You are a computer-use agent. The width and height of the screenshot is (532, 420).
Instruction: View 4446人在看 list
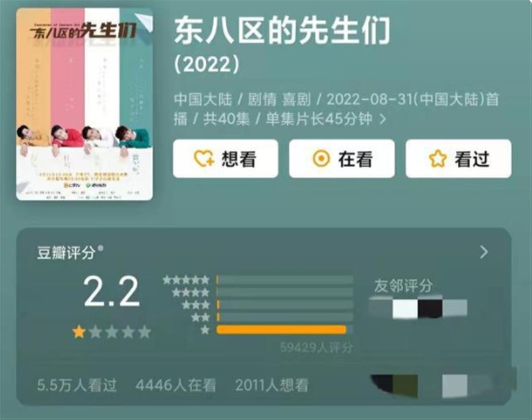176,385
